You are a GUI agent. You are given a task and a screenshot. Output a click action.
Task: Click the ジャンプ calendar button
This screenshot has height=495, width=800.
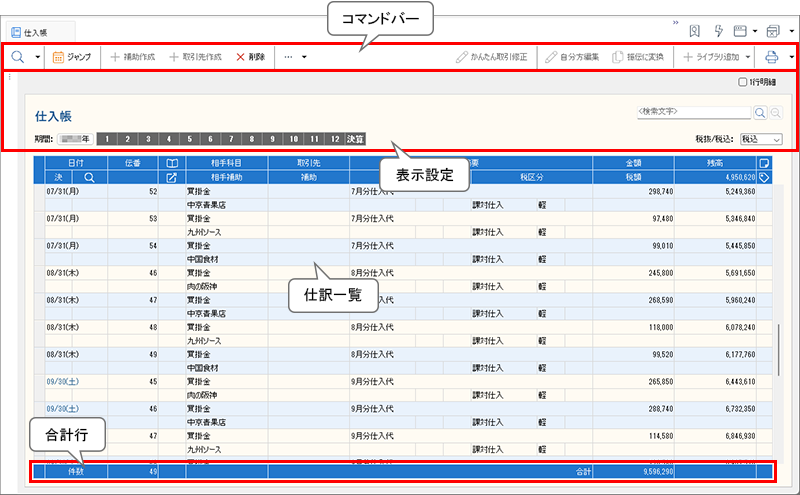[x=73, y=57]
